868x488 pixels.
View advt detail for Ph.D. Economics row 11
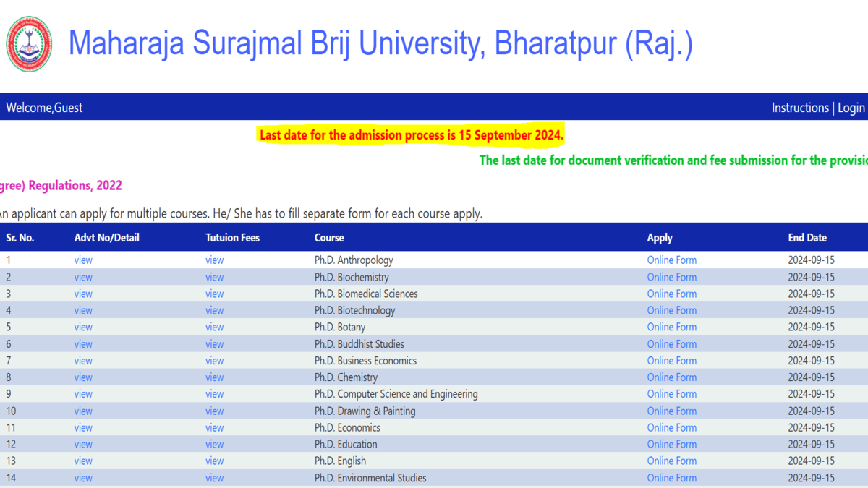point(83,428)
